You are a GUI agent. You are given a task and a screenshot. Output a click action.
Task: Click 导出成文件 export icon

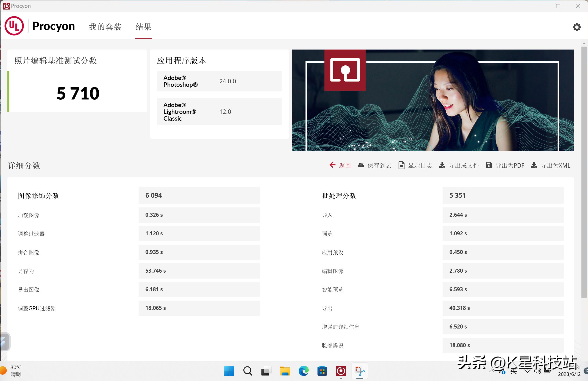(459, 165)
